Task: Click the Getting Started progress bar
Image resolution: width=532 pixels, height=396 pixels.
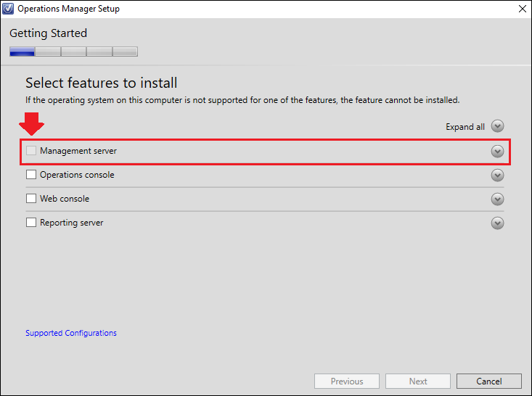Action: tap(73, 51)
